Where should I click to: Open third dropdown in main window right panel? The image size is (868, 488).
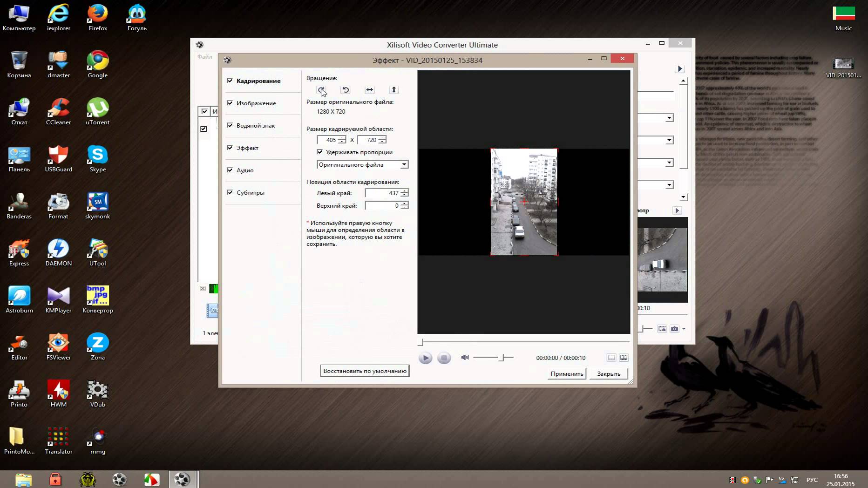669,163
